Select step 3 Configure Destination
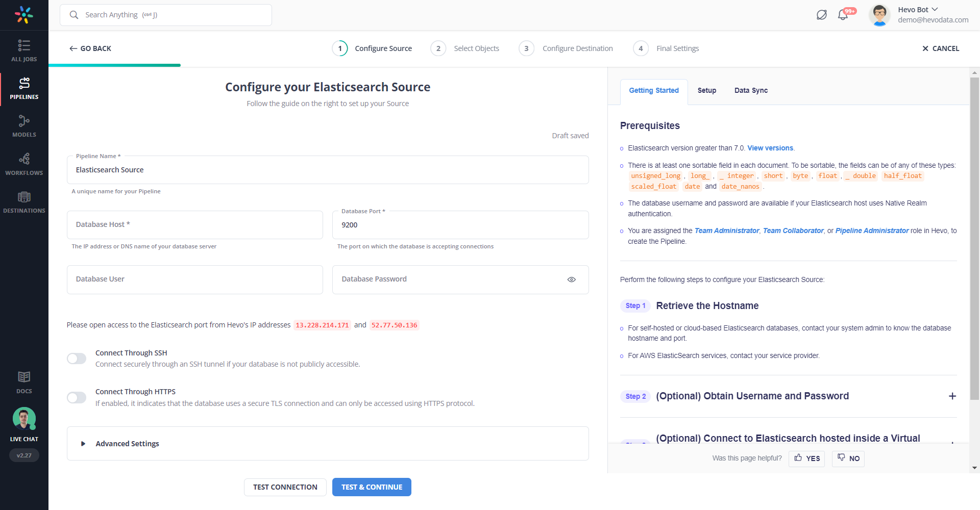The width and height of the screenshot is (980, 510). [x=566, y=48]
